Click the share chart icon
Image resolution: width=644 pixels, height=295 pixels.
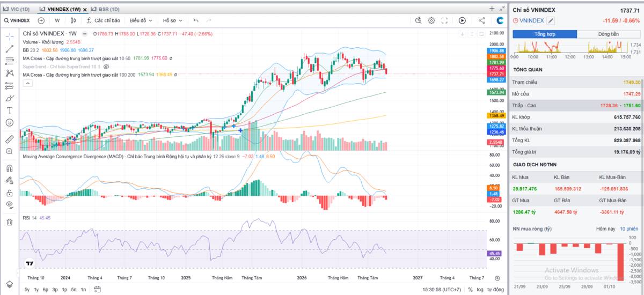point(481,20)
